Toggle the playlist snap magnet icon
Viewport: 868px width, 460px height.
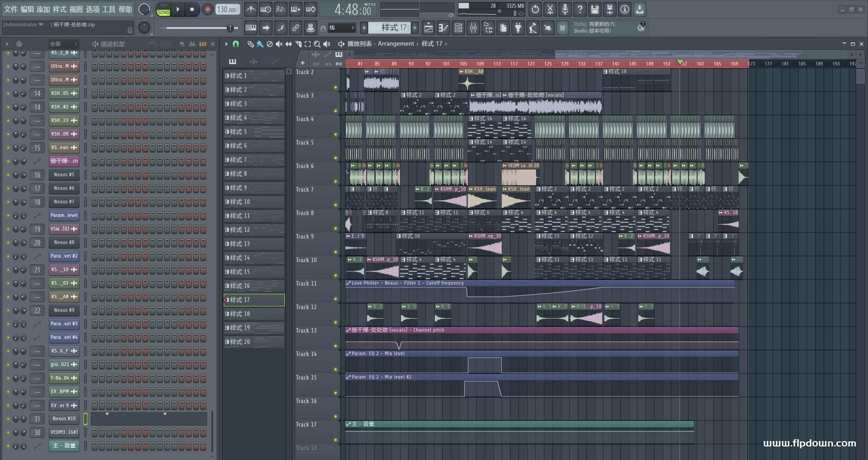pyautogui.click(x=236, y=44)
